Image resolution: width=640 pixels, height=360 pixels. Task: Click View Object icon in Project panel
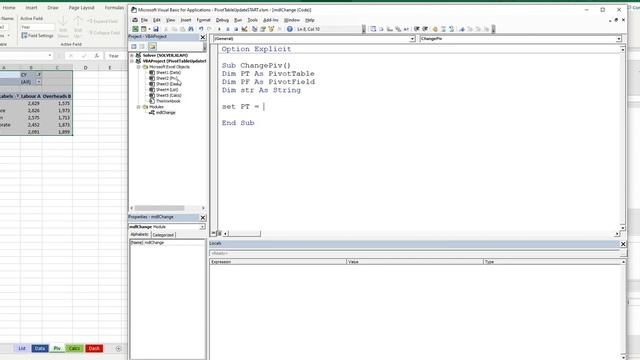[x=142, y=46]
